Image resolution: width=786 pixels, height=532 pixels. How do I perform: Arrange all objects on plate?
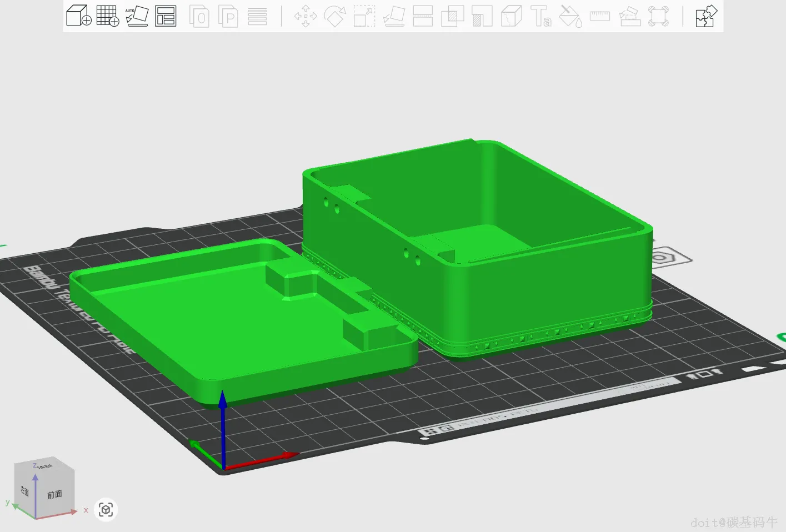(166, 16)
